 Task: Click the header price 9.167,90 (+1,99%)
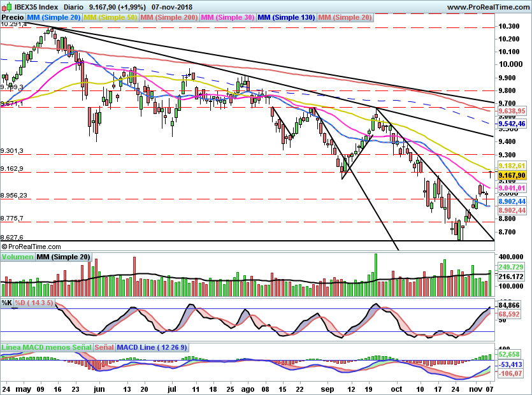[x=117, y=7]
